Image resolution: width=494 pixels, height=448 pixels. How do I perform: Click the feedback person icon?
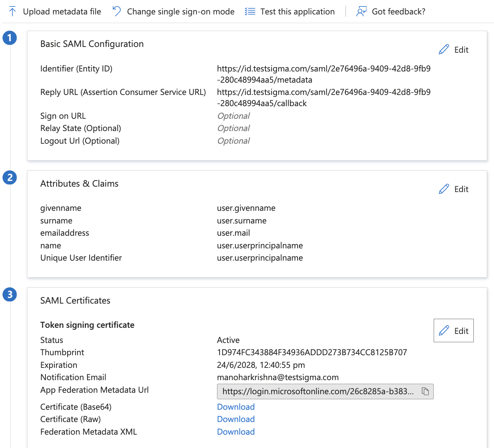pos(361,11)
